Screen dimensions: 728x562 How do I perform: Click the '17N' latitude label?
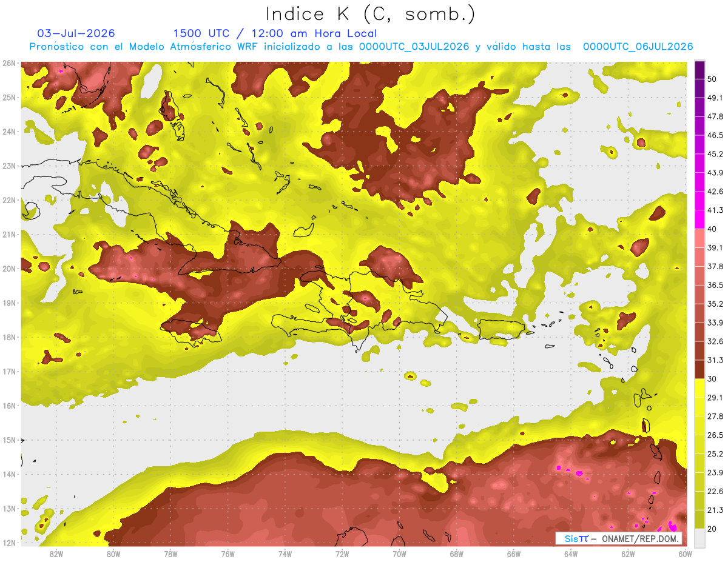8,372
